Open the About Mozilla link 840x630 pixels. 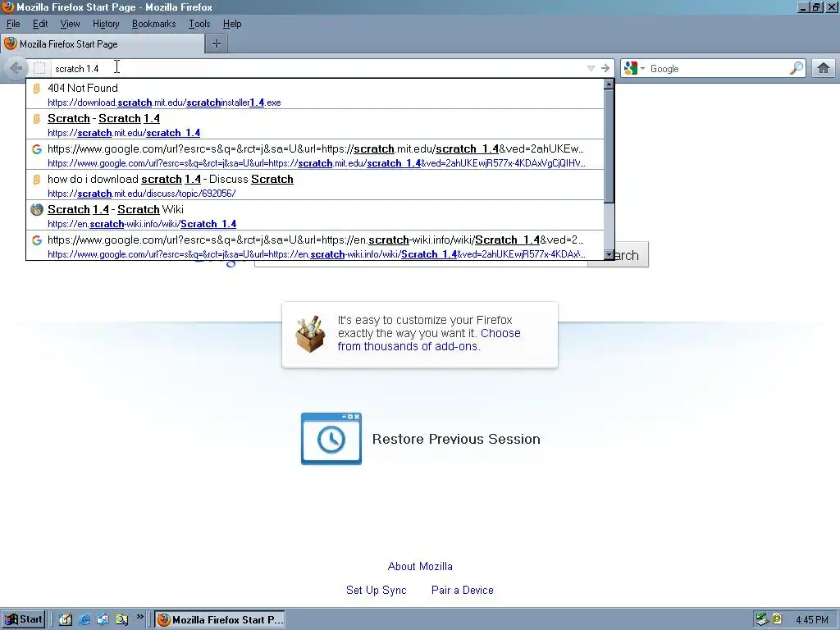tap(420, 566)
